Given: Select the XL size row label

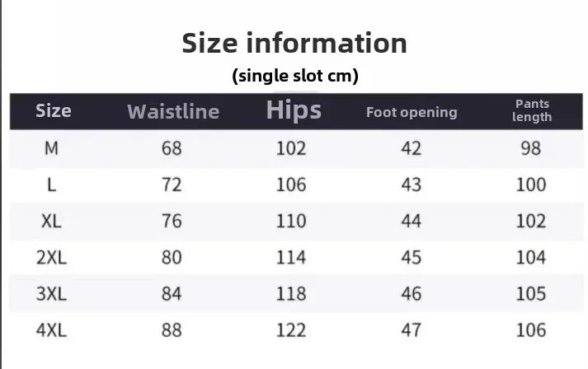Looking at the screenshot, I should pyautogui.click(x=52, y=221).
